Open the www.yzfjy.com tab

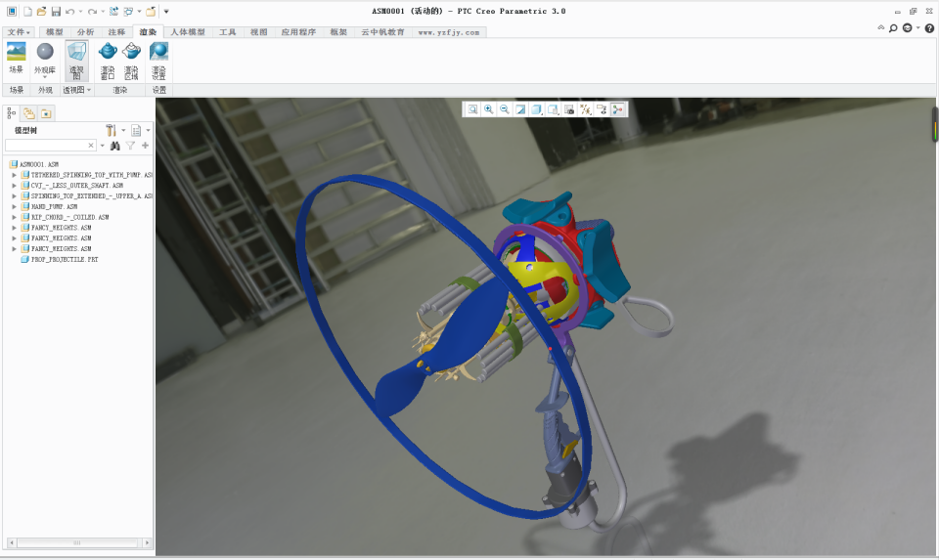(449, 32)
